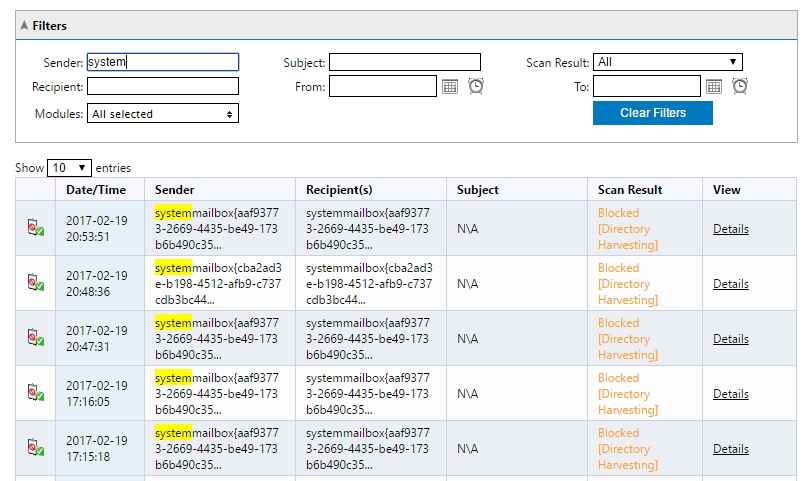The image size is (808, 481).
Task: Click the clock icon next to To field
Action: [x=740, y=87]
